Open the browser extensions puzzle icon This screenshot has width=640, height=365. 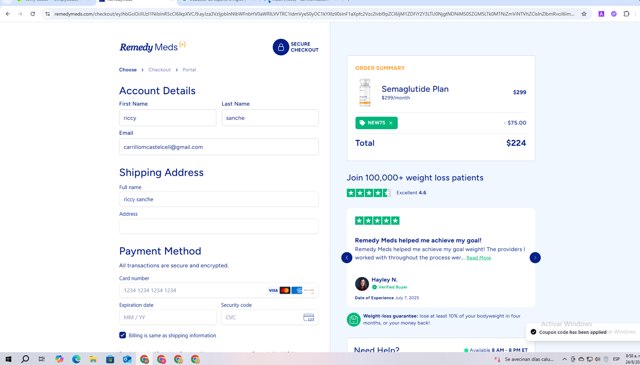[627, 14]
